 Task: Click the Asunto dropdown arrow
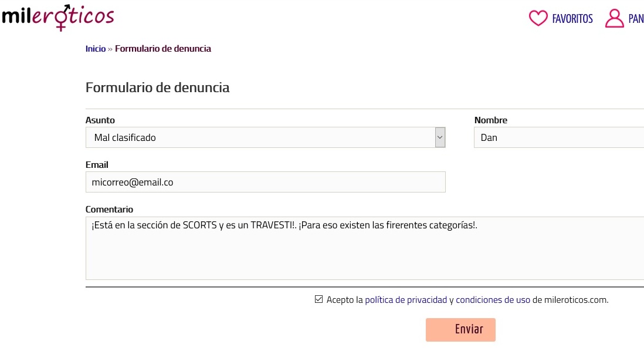(440, 137)
